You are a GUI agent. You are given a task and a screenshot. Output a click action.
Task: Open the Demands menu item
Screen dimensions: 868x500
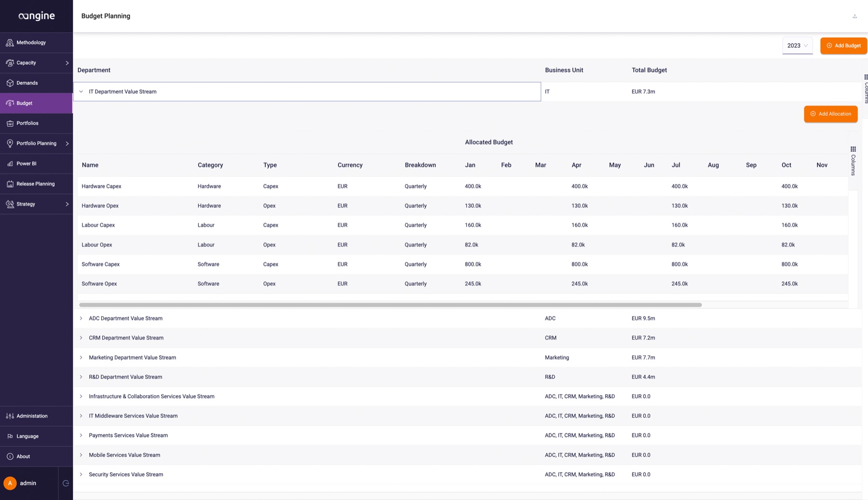click(36, 83)
